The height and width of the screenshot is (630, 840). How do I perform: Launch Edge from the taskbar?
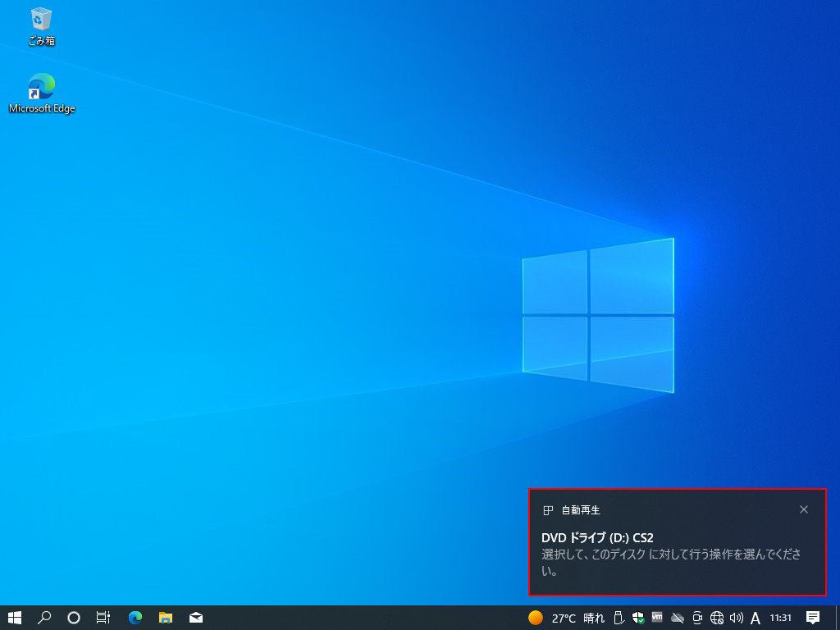tap(135, 618)
